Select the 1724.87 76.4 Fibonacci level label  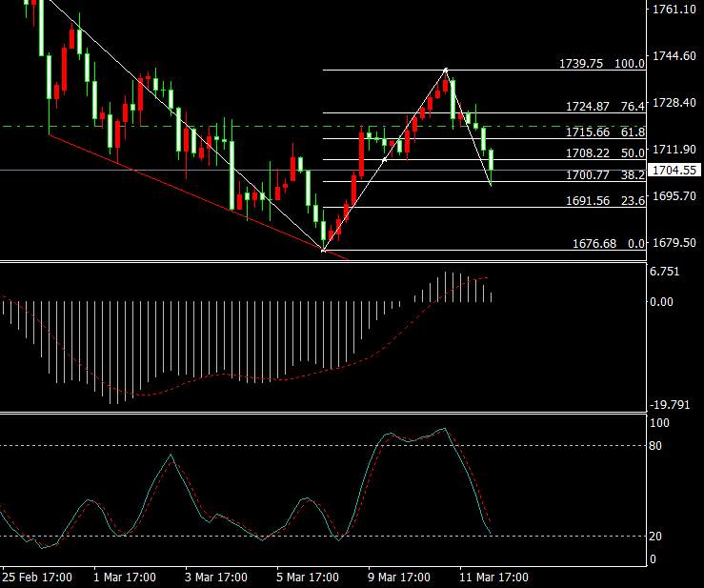pyautogui.click(x=605, y=107)
